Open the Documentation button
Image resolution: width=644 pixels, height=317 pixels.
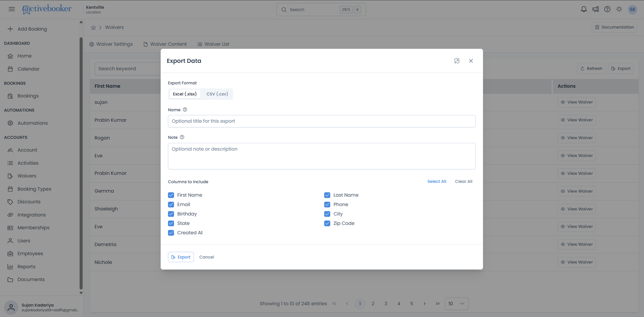[x=614, y=27]
